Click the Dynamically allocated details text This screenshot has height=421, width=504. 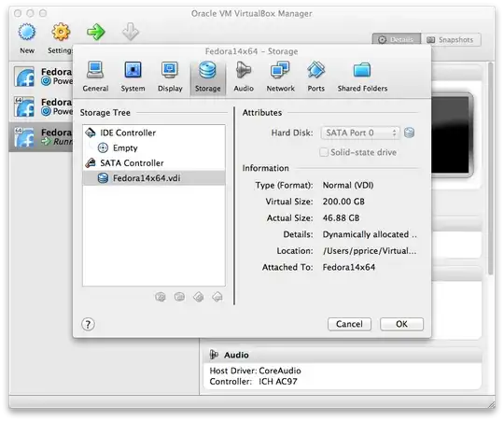[370, 234]
